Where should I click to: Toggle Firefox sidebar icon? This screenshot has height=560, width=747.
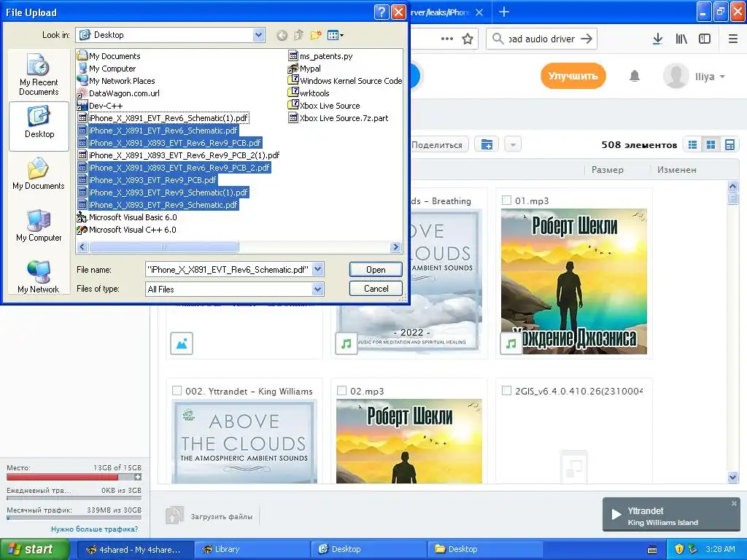[x=705, y=39]
